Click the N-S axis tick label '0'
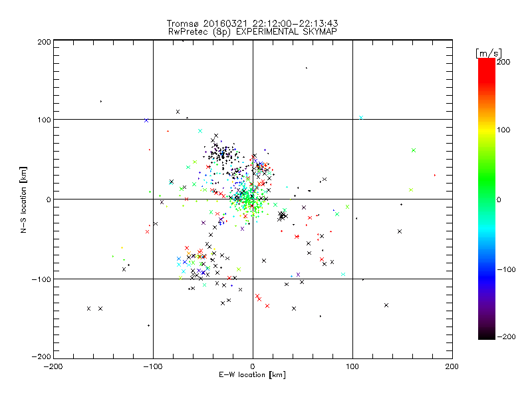 pos(49,199)
